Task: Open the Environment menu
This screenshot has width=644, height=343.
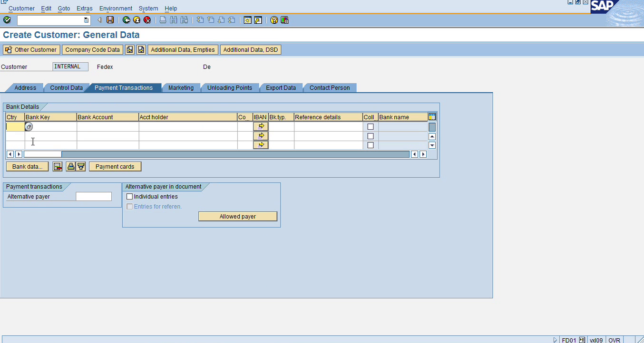Action: [116, 9]
